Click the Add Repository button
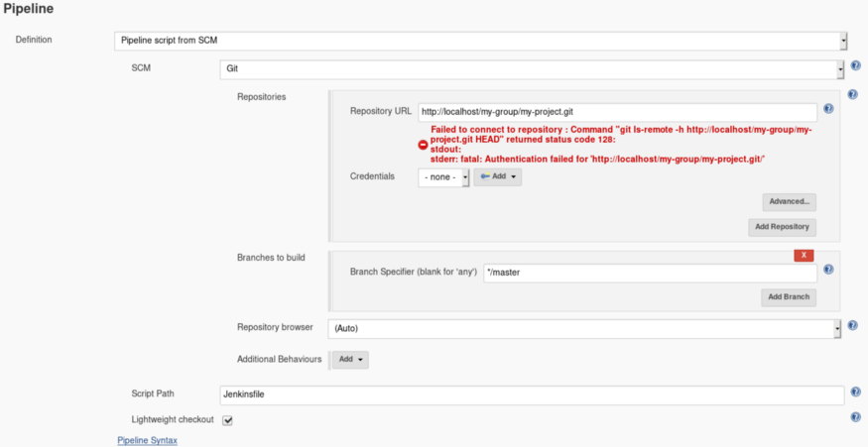This screenshot has height=447, width=868. [x=782, y=227]
